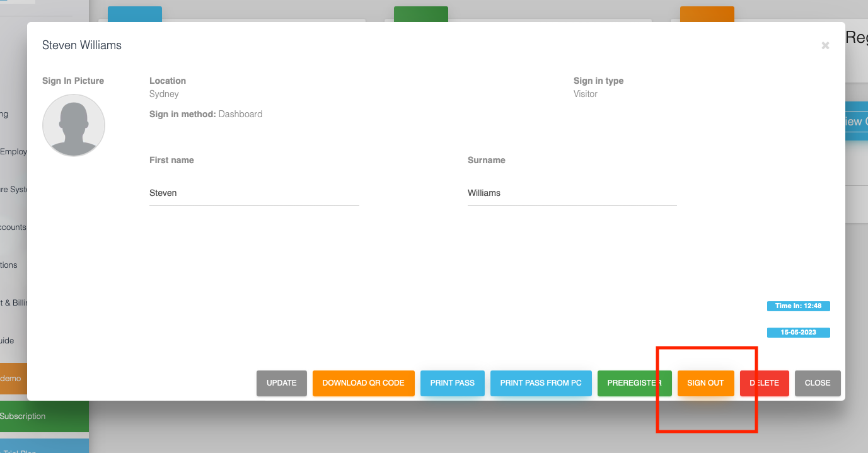Focus the Surname input field

tap(571, 193)
